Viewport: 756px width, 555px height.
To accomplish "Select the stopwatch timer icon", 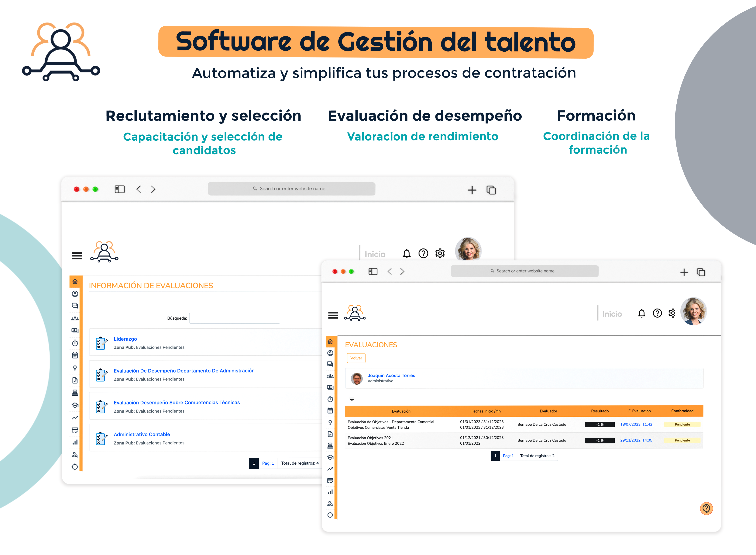I will 330,399.
